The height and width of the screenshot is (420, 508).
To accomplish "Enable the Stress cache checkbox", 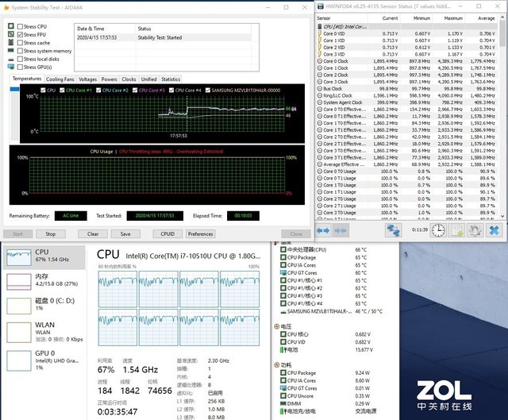I will 20,43.
